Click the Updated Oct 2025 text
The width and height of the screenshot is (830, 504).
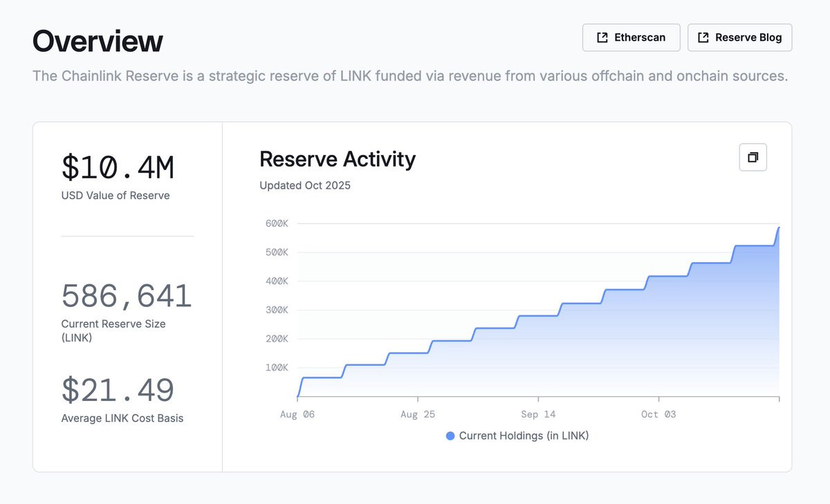click(305, 185)
